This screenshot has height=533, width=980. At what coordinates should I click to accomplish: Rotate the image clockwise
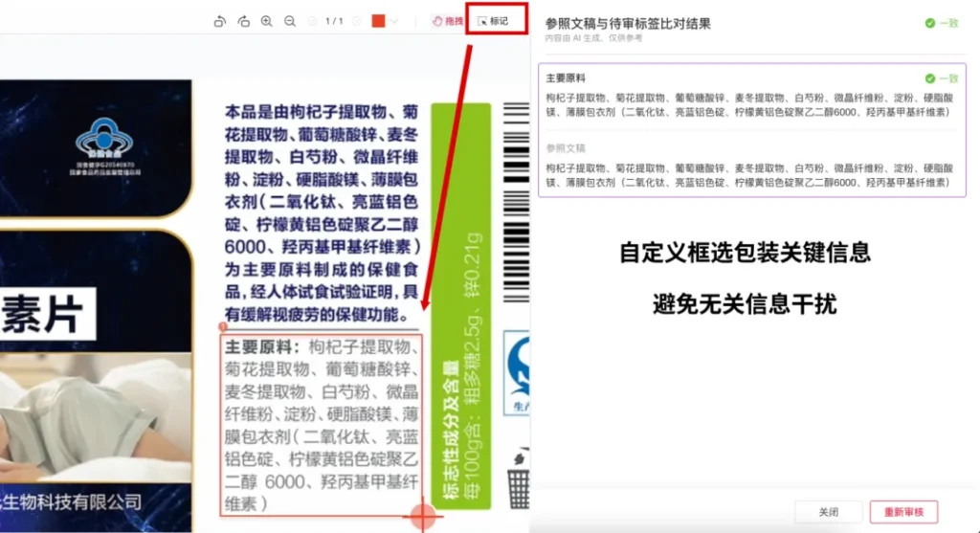[243, 21]
